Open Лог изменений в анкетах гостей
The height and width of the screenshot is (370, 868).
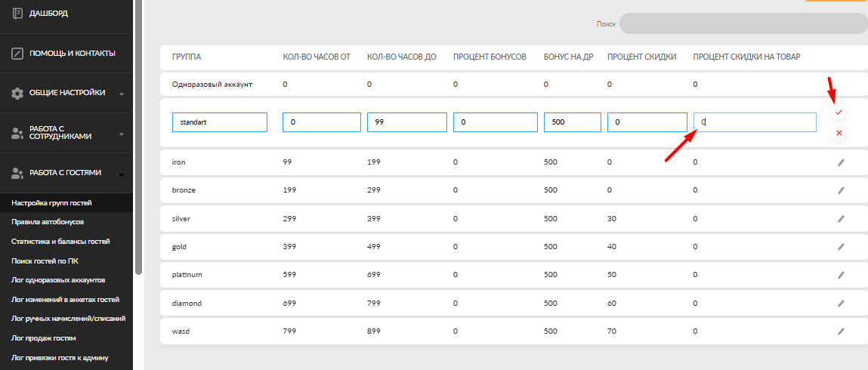tap(65, 300)
